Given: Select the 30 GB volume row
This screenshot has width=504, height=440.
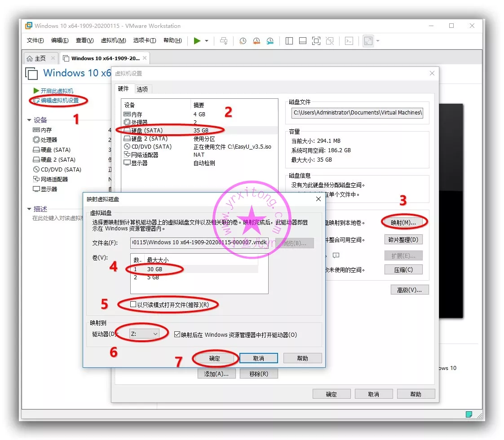Looking at the screenshot, I should pyautogui.click(x=155, y=269).
